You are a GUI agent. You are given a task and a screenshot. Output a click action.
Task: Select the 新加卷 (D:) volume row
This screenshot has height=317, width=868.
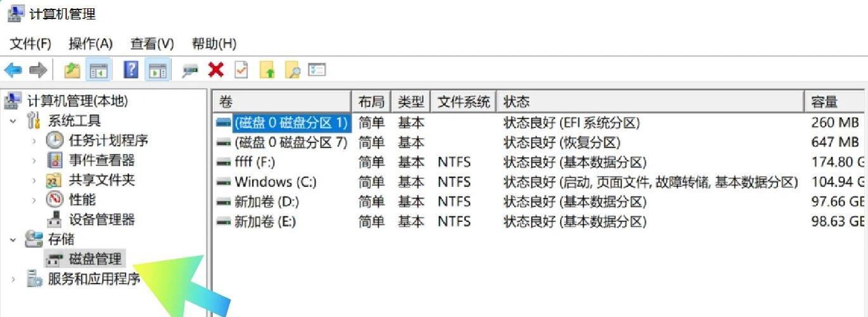[540, 202]
